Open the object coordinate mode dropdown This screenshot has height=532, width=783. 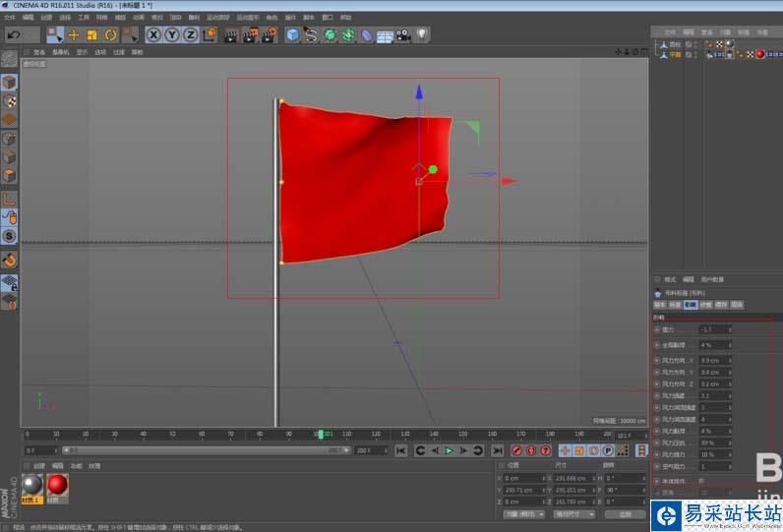pyautogui.click(x=522, y=513)
